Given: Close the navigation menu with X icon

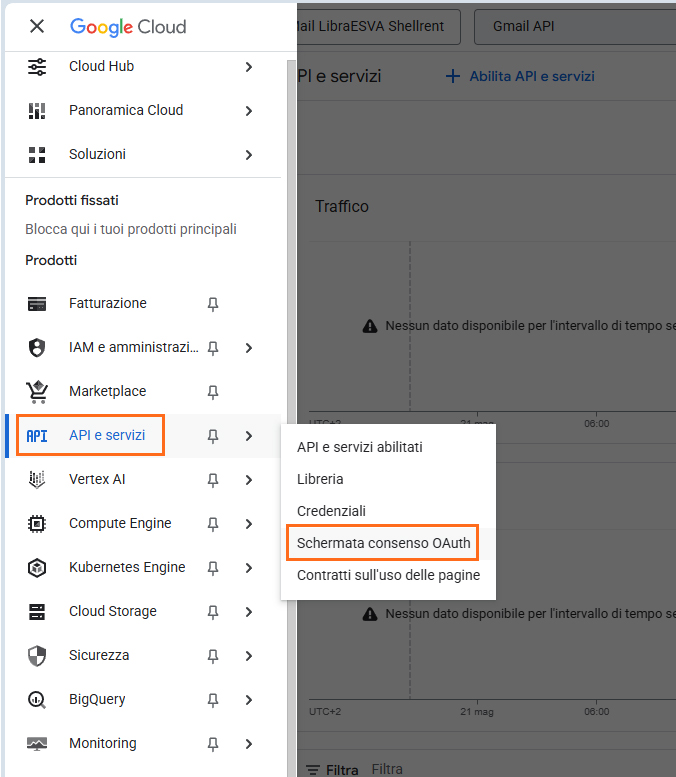Looking at the screenshot, I should coord(37,27).
